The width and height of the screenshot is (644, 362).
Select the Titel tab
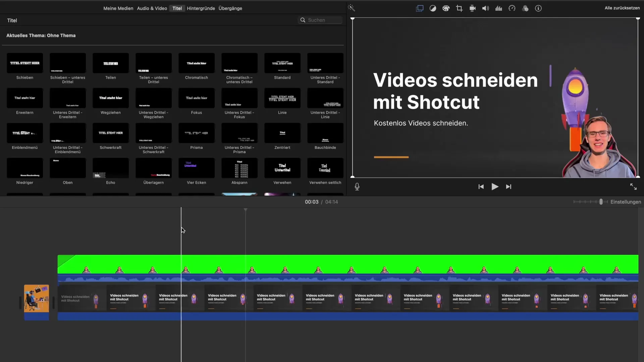tap(177, 8)
